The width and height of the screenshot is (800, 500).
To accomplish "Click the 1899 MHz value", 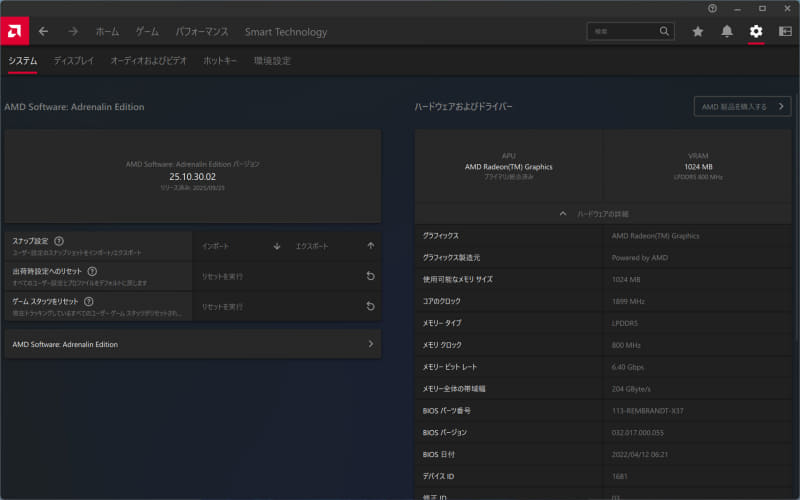I will point(628,302).
